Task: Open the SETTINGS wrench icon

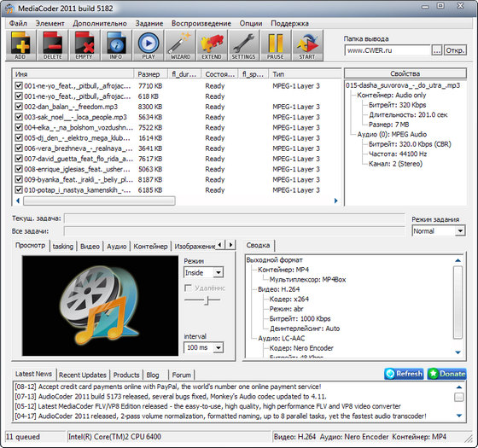Action: (x=243, y=45)
